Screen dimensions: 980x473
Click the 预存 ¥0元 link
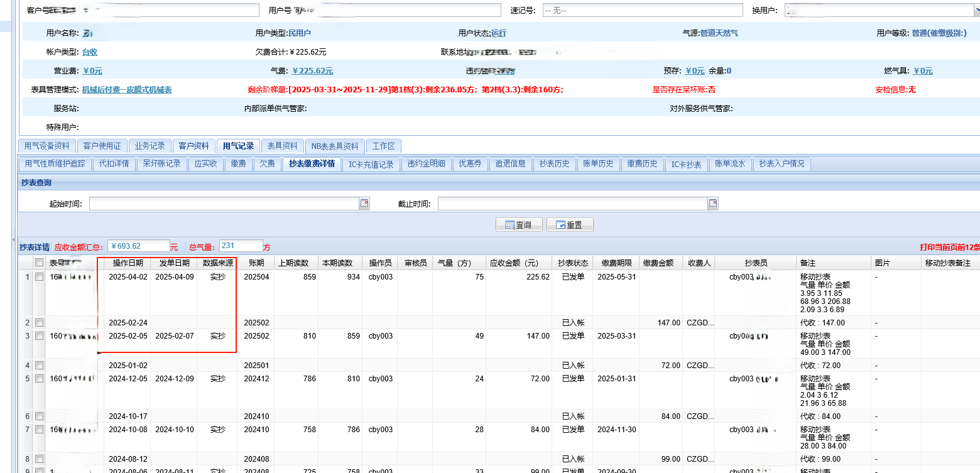695,71
